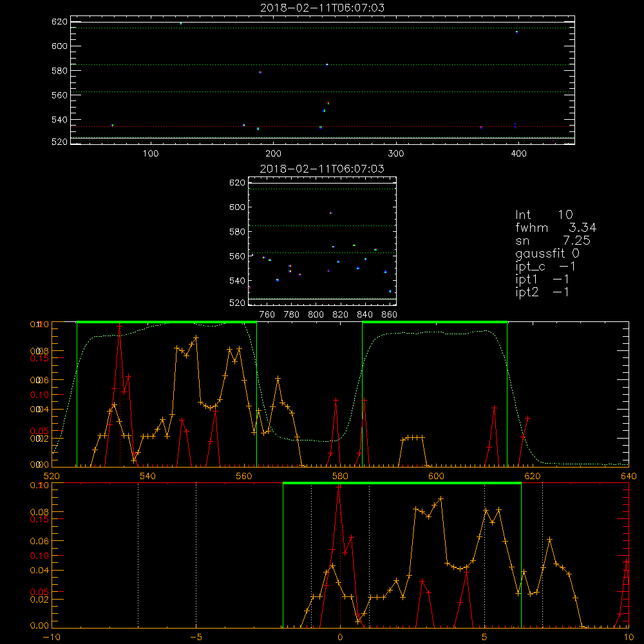The image size is (644, 644).
Task: Click x-axis label '780' of the small scatter plot
Action: [292, 315]
